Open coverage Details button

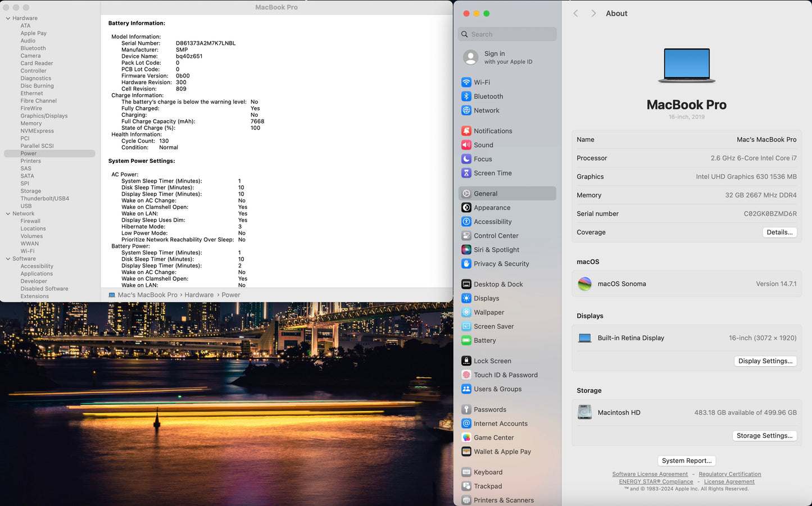[779, 233]
